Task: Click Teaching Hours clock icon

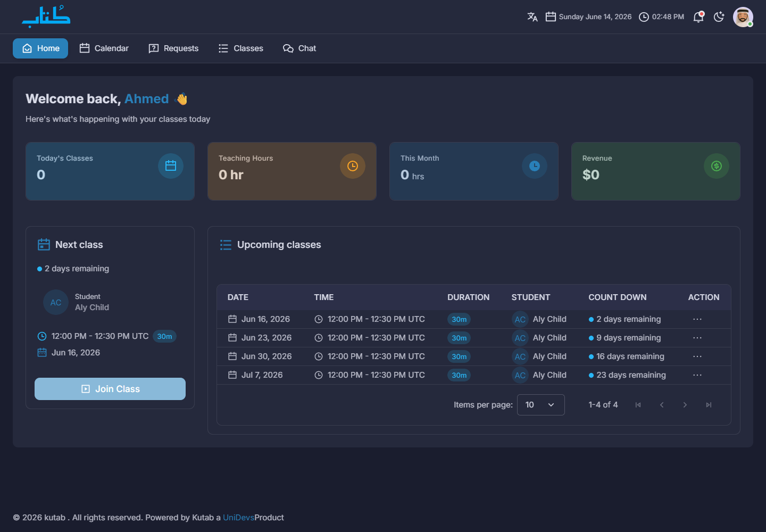Action: (353, 166)
